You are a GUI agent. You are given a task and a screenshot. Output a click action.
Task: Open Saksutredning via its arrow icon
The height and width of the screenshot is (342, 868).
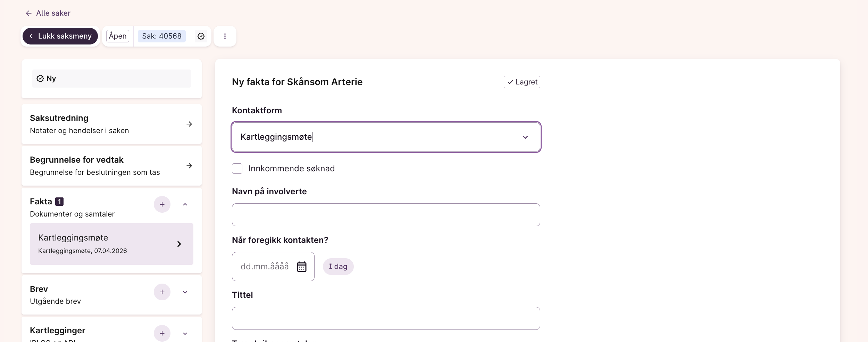[189, 124]
